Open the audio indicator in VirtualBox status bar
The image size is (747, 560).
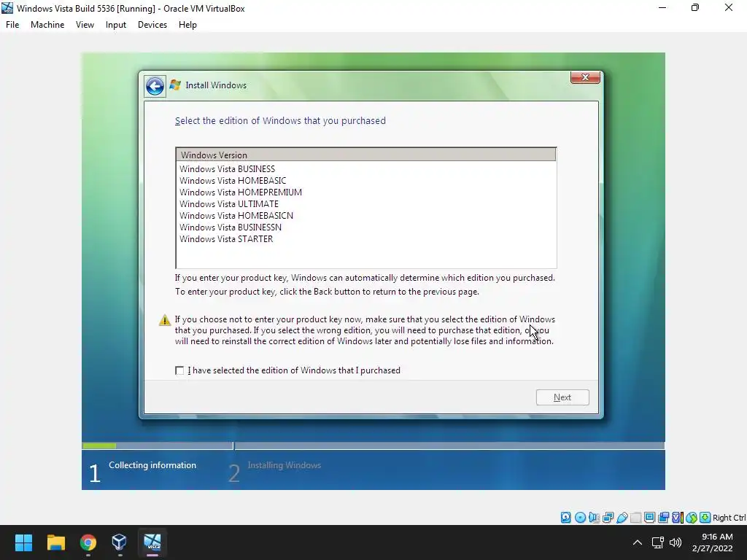tap(594, 518)
